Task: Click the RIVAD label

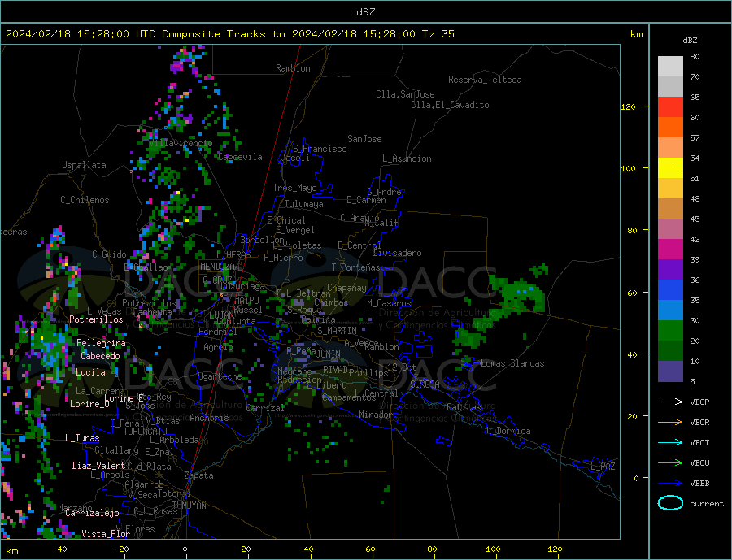Action: 336,370
